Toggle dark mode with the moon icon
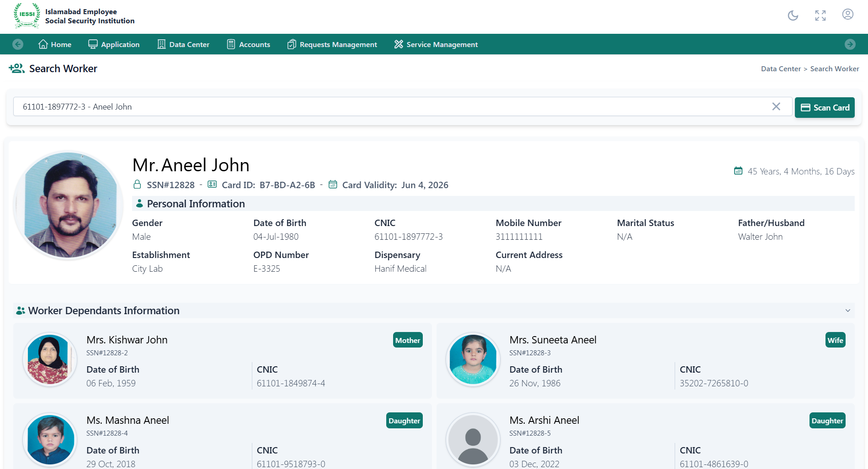Screen dimensions: 868x469 tap(793, 16)
